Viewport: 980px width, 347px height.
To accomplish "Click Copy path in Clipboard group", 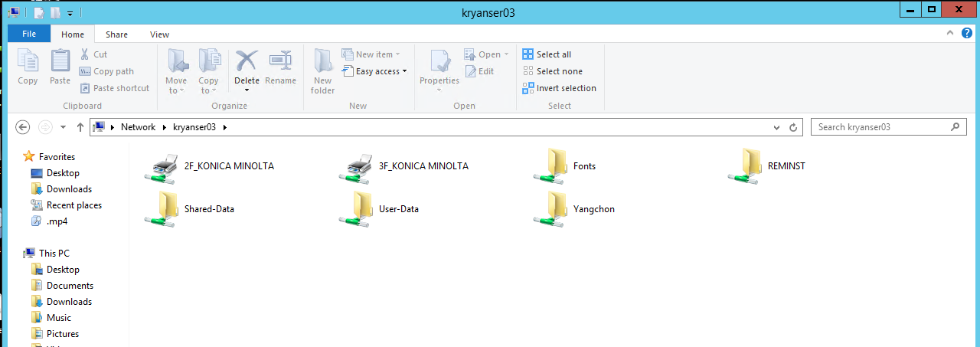I will [x=106, y=71].
